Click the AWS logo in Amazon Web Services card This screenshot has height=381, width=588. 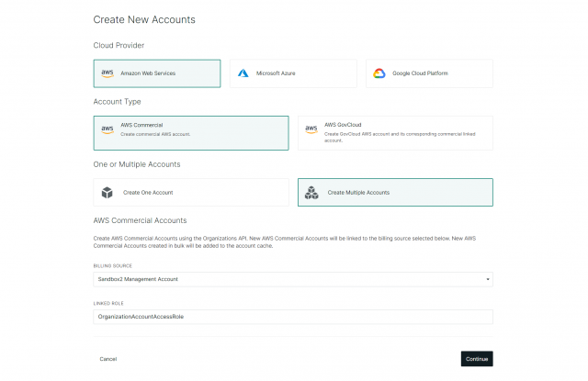[107, 73]
